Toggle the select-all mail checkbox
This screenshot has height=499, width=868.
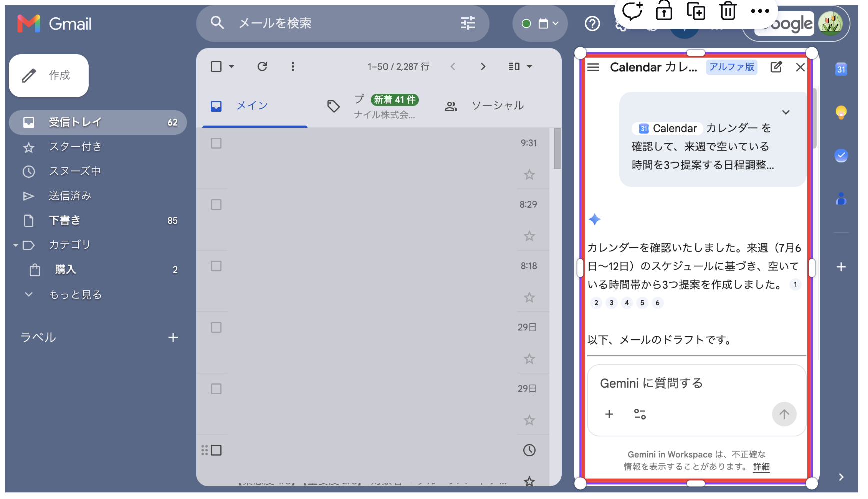(216, 67)
